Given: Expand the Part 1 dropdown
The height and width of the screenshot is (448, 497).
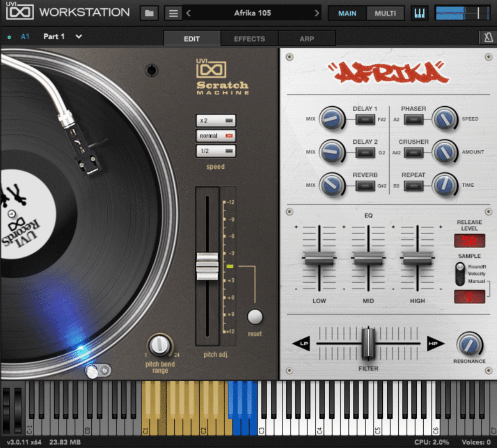Looking at the screenshot, I should [79, 37].
